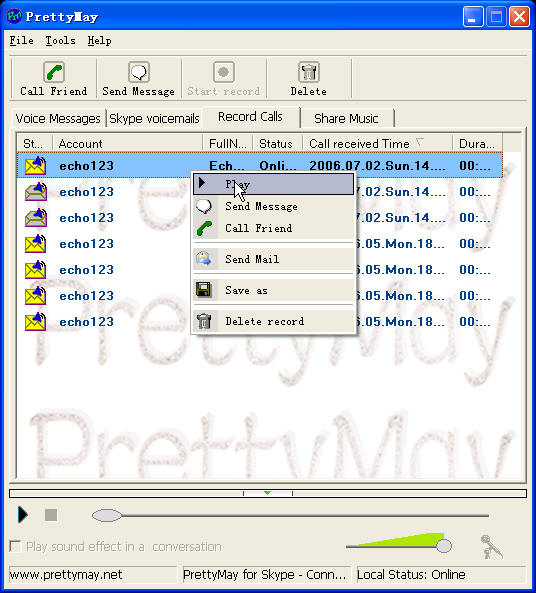This screenshot has width=536, height=593.
Task: Click the envelope icon of the highlighted echo123 row
Action: point(36,166)
